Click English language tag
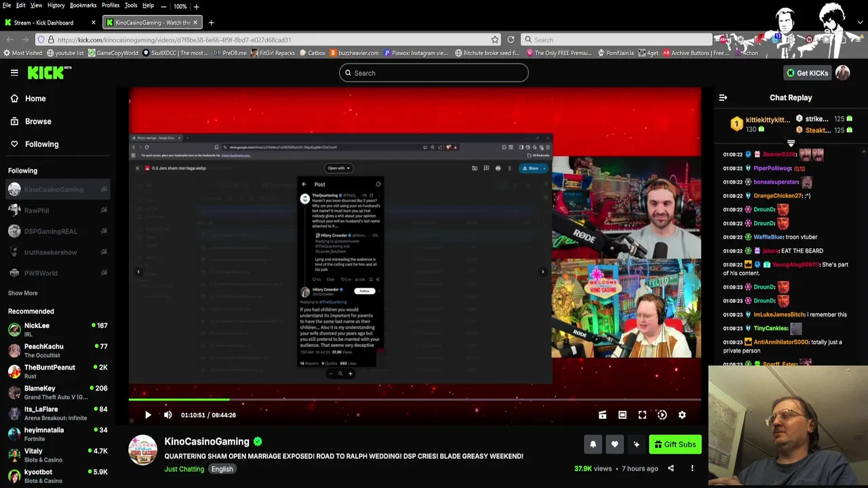Screen dimensions: 868x488 coord(222,469)
